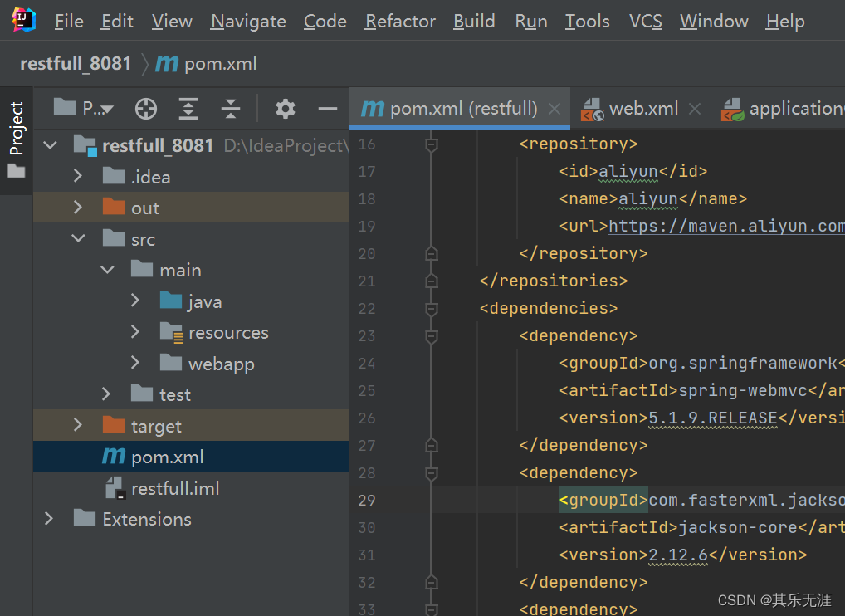
Task: Open the File menu
Action: pos(69,21)
